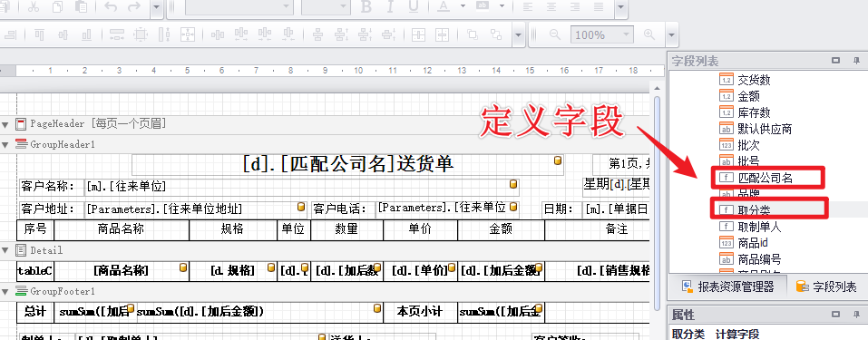868x340 pixels.
Task: Toggle Underline text formatting
Action: [x=414, y=6]
